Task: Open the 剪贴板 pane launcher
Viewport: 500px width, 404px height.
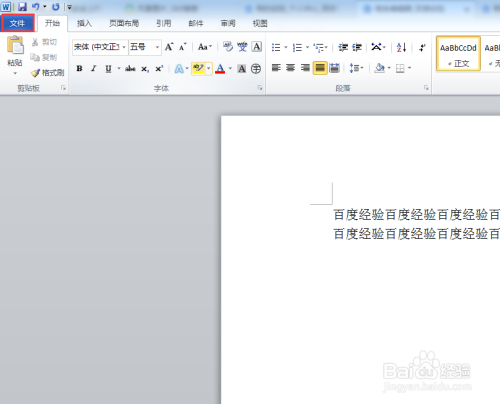Action: point(63,88)
